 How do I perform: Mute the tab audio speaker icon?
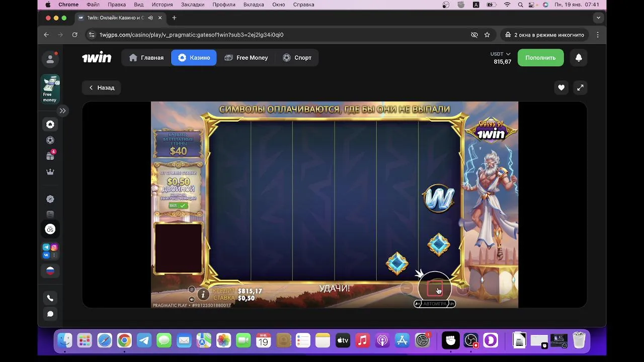tap(150, 18)
